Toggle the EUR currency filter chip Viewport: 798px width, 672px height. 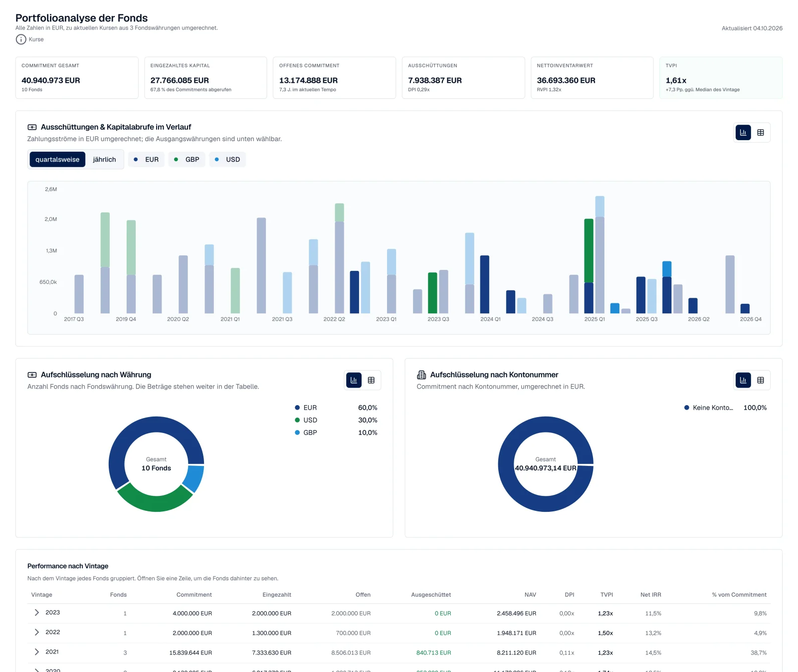point(147,160)
